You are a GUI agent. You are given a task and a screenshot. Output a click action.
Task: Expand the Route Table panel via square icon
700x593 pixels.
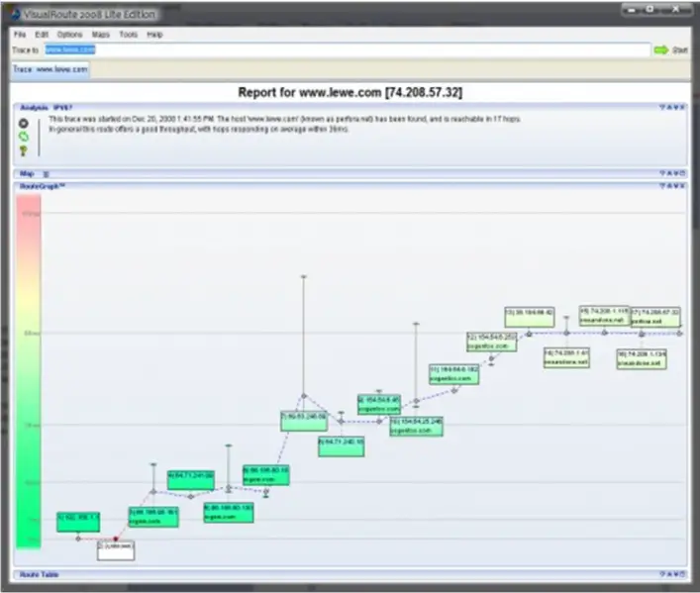coord(682,574)
